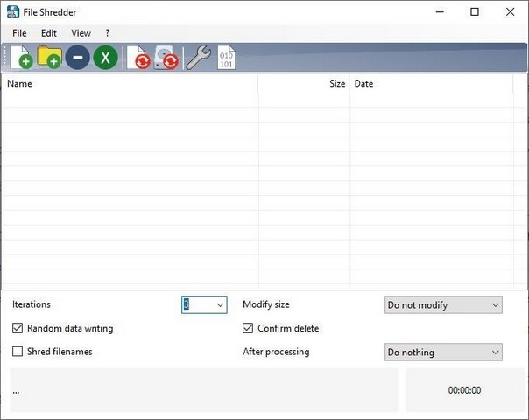Open the Modify size dropdown

[x=495, y=305]
